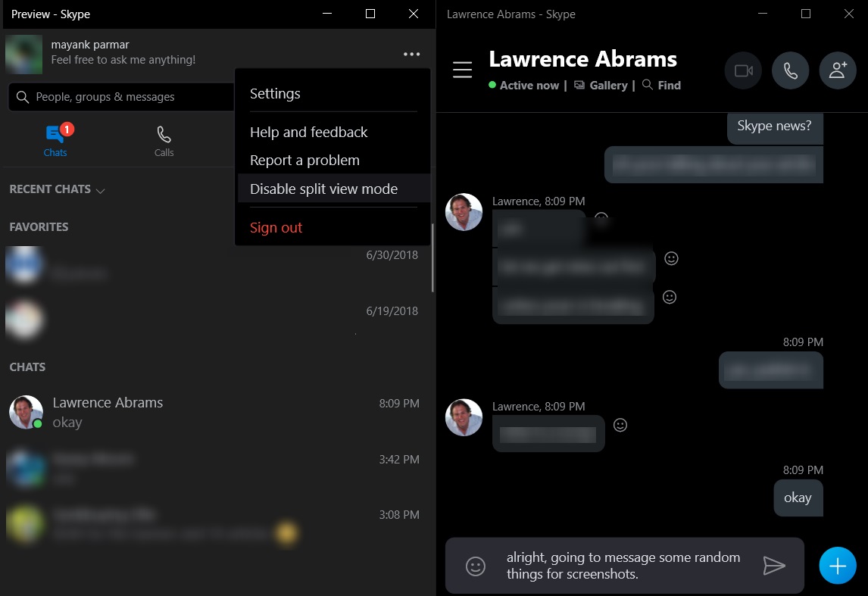This screenshot has width=868, height=596.
Task: Open the favorite chat dated 6/19/2018
Action: [x=216, y=320]
